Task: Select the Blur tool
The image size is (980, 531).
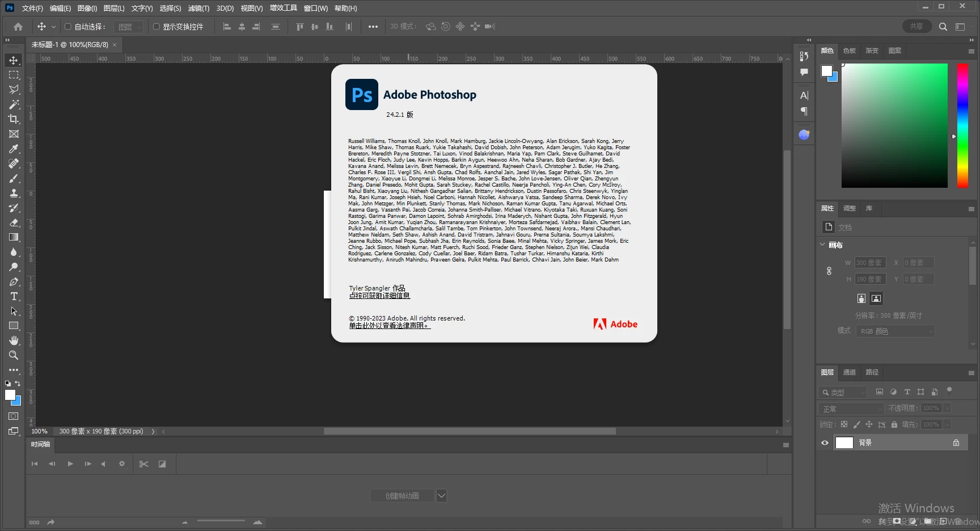Action: (x=14, y=252)
